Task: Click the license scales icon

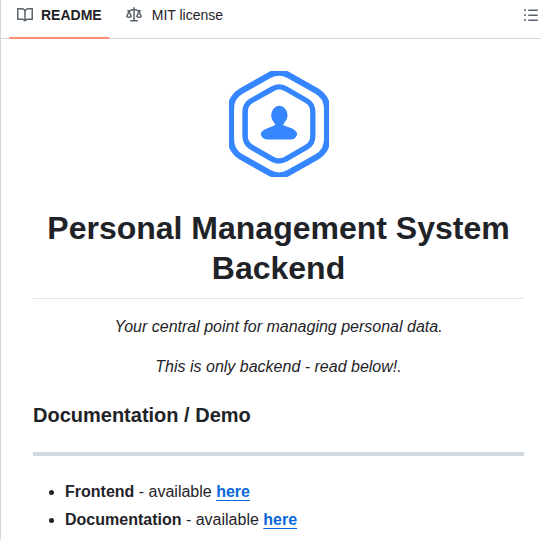Action: point(134,15)
